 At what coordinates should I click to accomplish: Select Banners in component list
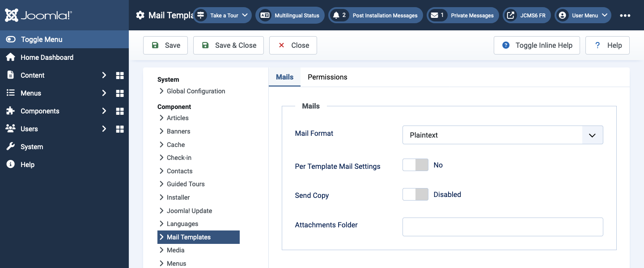coord(178,131)
